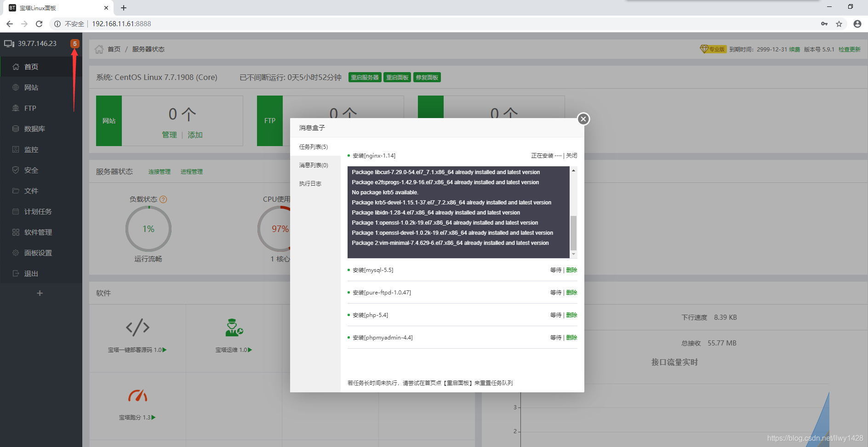Bookmark this page with the star icon
Screen dimensions: 868x447
839,24
